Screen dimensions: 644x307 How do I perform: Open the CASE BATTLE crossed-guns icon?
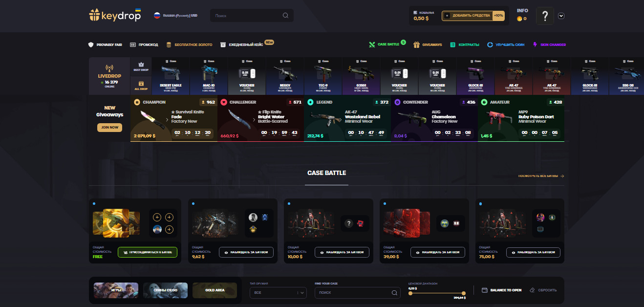click(x=372, y=44)
